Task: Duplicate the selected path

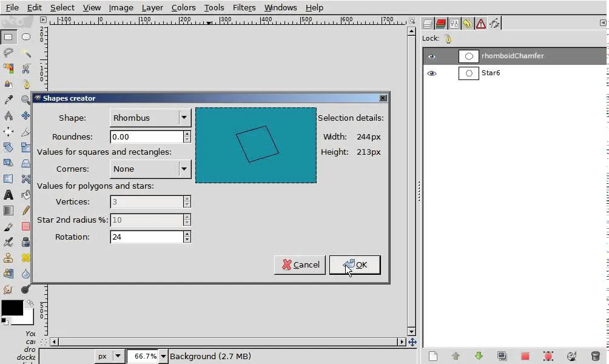Action: click(x=502, y=356)
